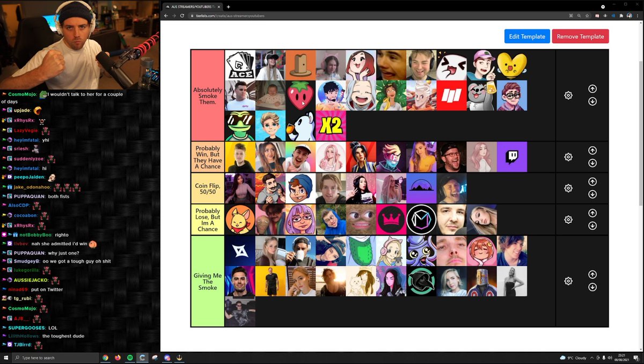Click username CosmoMojo in chat at top
The height and width of the screenshot is (364, 644).
pyautogui.click(x=23, y=94)
